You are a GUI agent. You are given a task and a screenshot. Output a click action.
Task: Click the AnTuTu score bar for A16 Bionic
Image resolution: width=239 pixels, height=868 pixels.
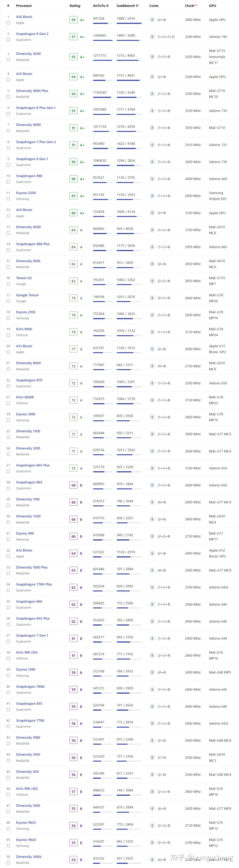click(103, 23)
